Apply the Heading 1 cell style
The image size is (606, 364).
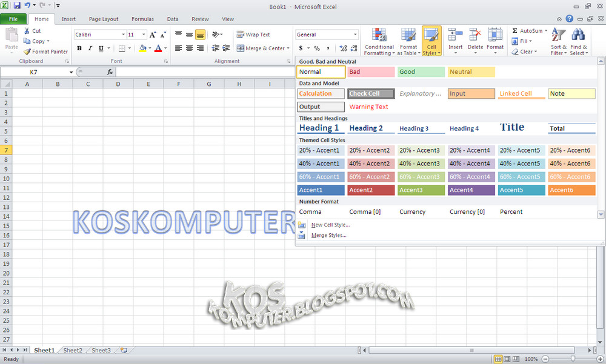(x=321, y=128)
